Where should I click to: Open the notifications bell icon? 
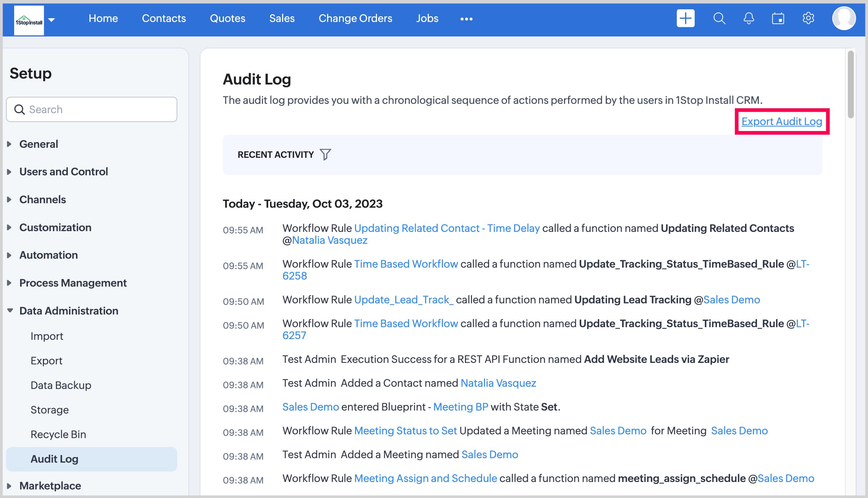[x=748, y=18]
